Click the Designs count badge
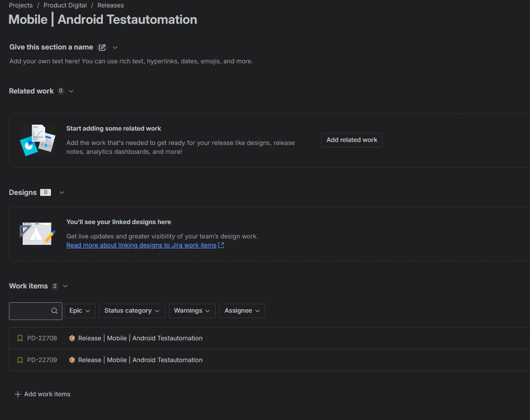The width and height of the screenshot is (530, 420). (45, 192)
